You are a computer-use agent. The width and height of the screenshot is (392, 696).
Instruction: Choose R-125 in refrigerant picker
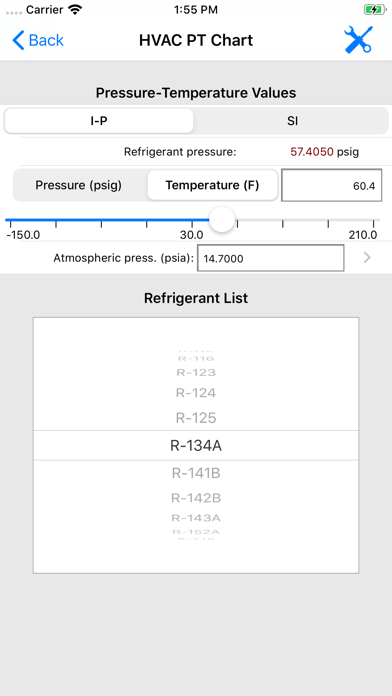click(x=196, y=418)
